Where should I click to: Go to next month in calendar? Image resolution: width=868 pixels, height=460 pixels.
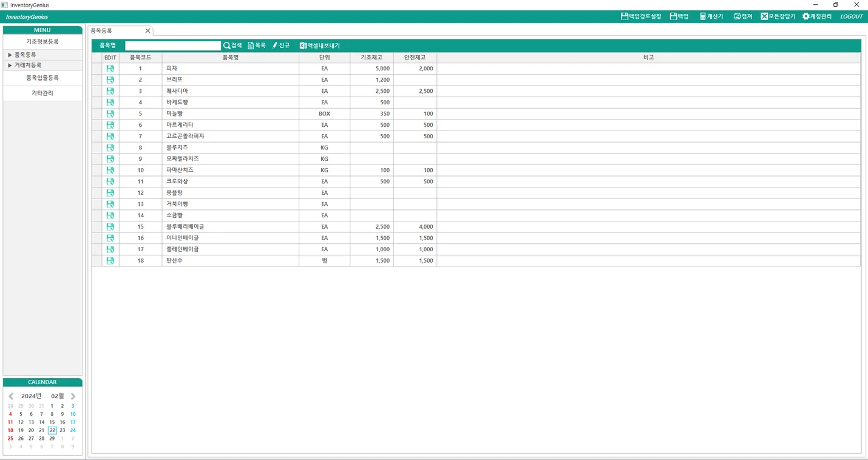(73, 396)
